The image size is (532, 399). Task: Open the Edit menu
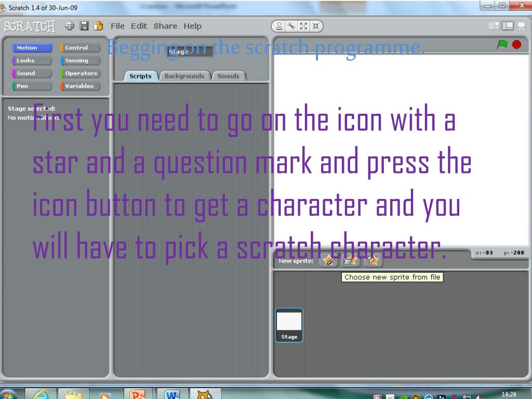pyautogui.click(x=139, y=26)
